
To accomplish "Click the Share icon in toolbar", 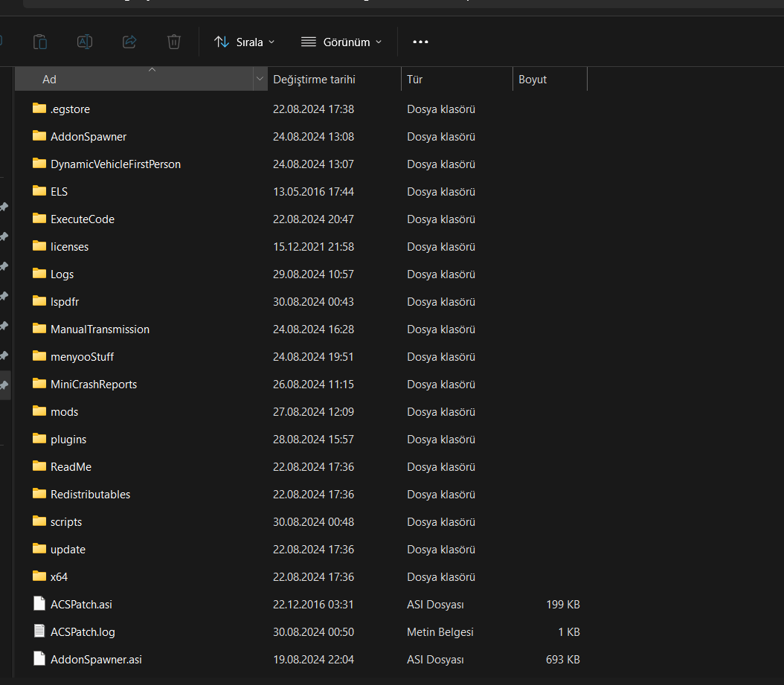I will pos(129,42).
